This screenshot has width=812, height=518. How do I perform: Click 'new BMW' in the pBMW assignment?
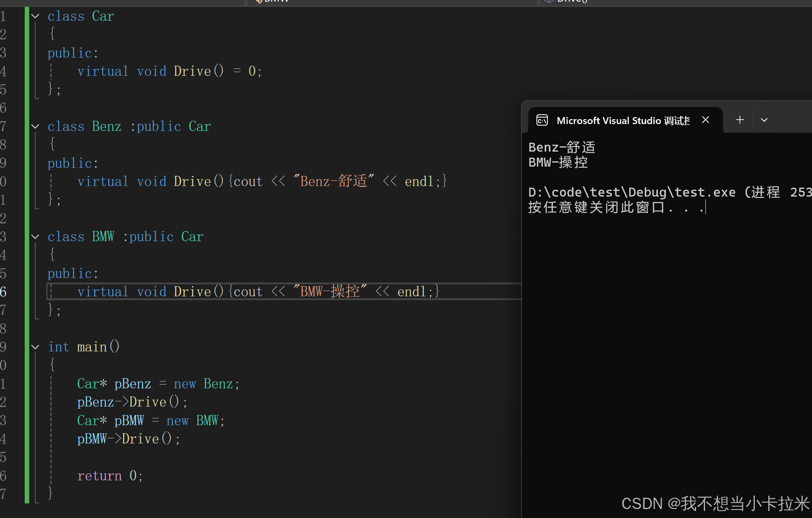pyautogui.click(x=192, y=421)
